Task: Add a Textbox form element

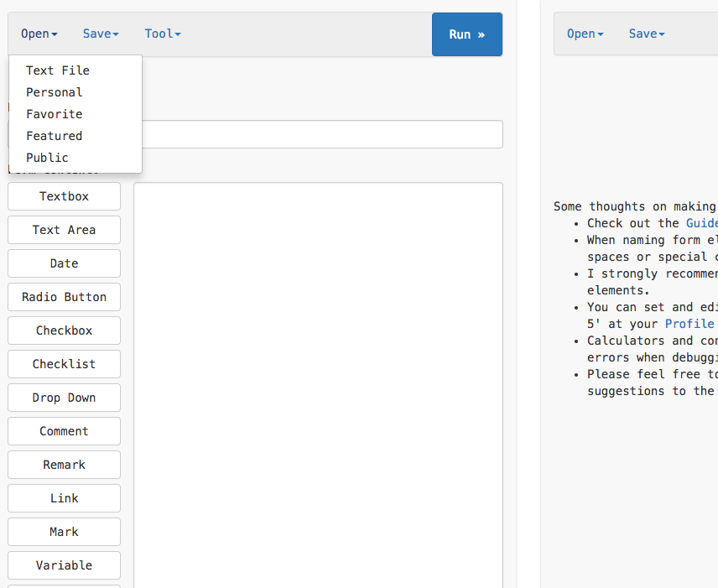Action: (64, 196)
